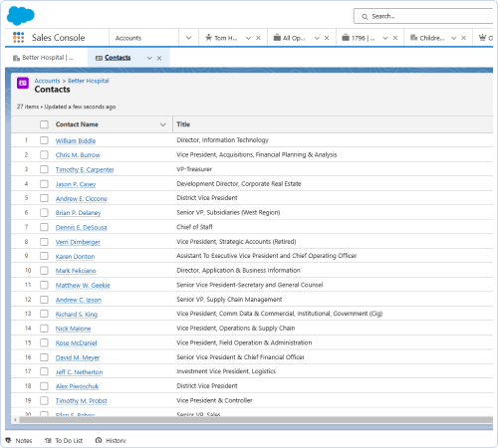498x448 pixels.
Task: Open Contact Name column sort menu
Action: click(163, 124)
